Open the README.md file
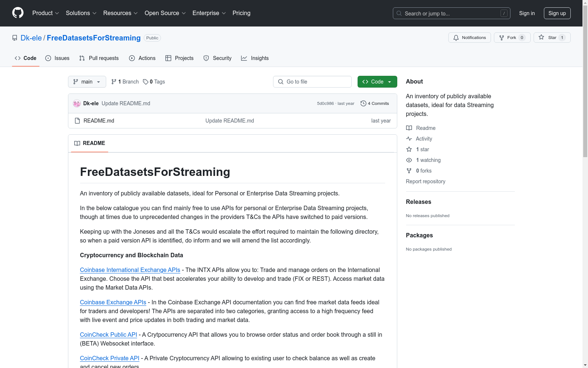 tap(99, 121)
